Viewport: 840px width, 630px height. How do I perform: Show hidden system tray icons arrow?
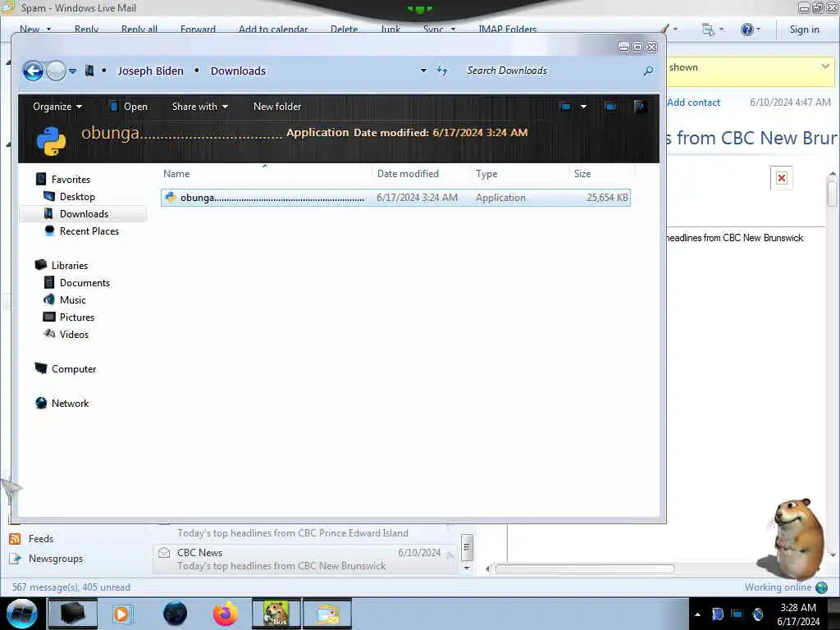click(x=697, y=614)
